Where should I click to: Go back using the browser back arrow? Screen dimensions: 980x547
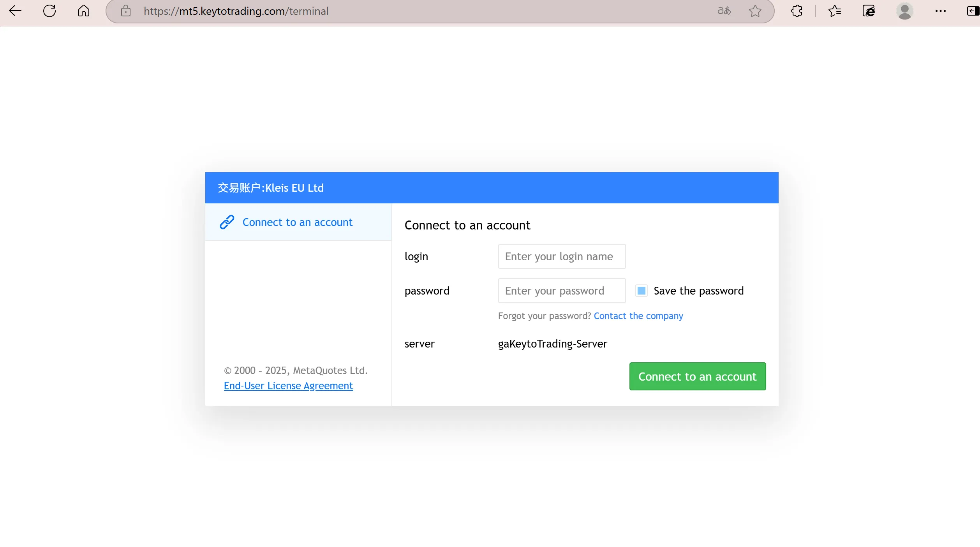[x=15, y=11]
